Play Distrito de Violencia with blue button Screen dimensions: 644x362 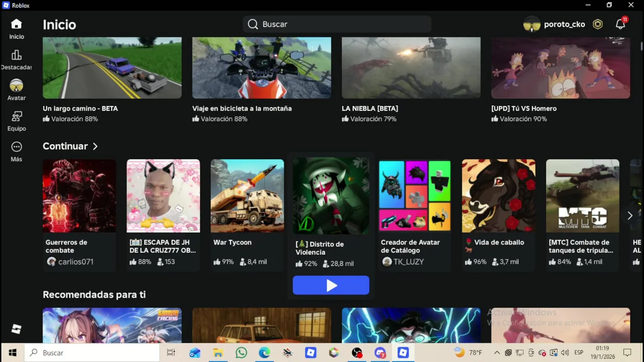pyautogui.click(x=331, y=286)
